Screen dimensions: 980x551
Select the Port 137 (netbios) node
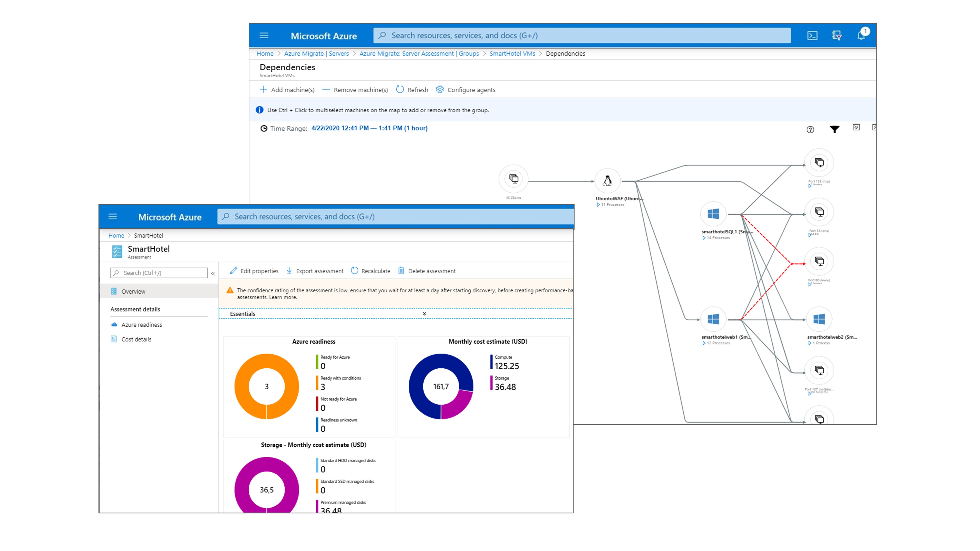click(x=819, y=370)
